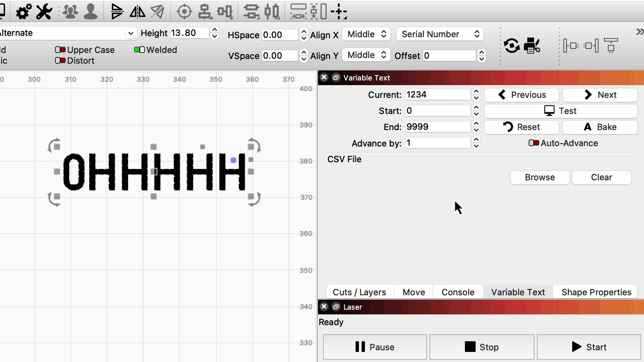Viewport: 644px width, 362px height.
Task: Select the target/crosshair alignment icon
Action: (x=183, y=12)
